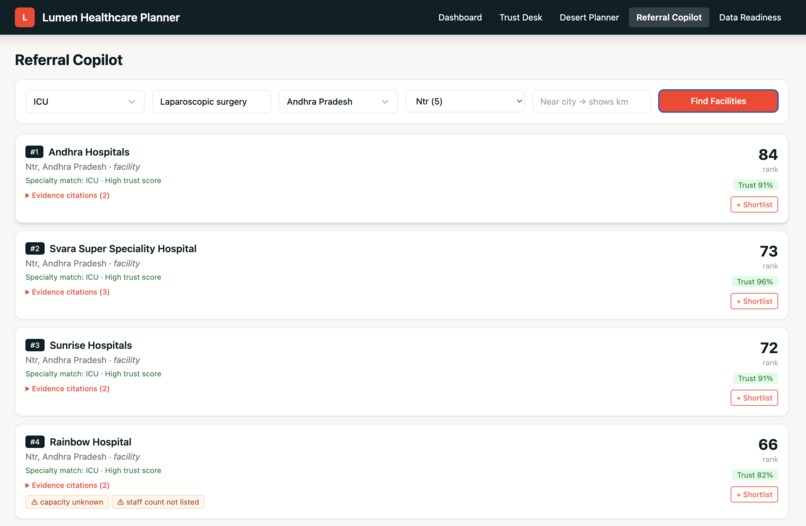Click the #4 rank badge
The height and width of the screenshot is (526, 806).
pyautogui.click(x=35, y=442)
